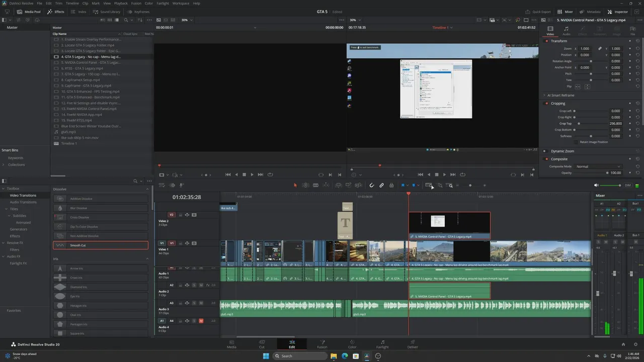Play source viewer clip forward
Image resolution: width=644 pixels, height=362 pixels.
tap(252, 174)
